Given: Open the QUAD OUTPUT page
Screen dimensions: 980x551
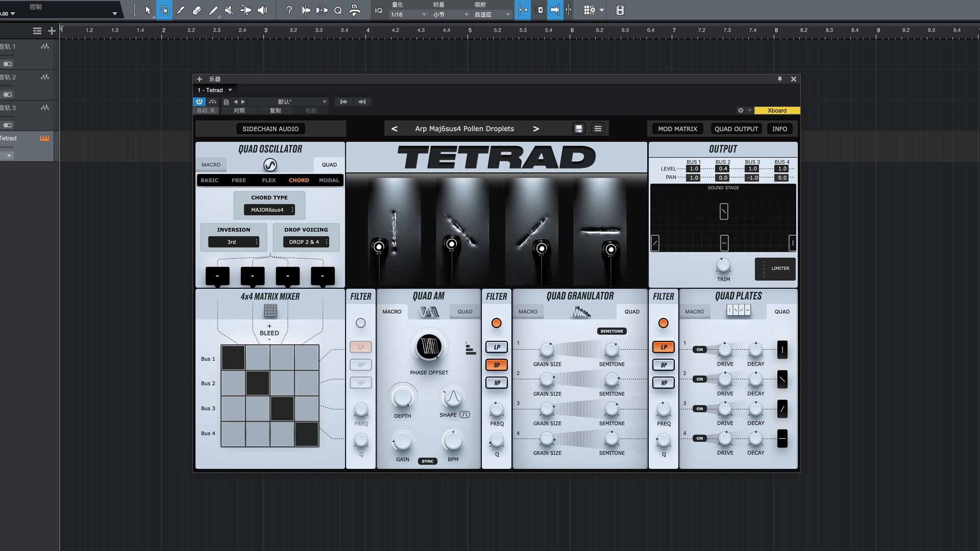Looking at the screenshot, I should point(736,129).
